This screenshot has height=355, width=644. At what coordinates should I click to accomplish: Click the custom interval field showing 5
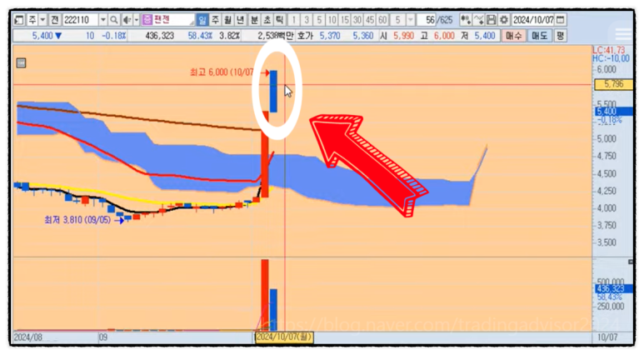click(397, 20)
